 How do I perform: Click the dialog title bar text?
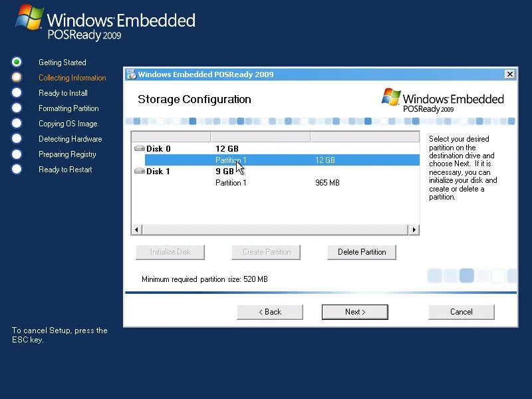point(205,74)
